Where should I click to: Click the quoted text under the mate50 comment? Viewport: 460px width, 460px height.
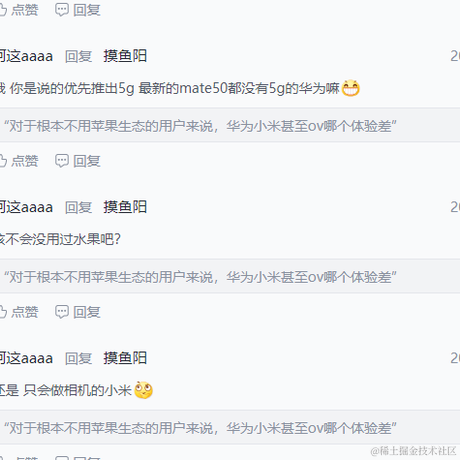200,126
